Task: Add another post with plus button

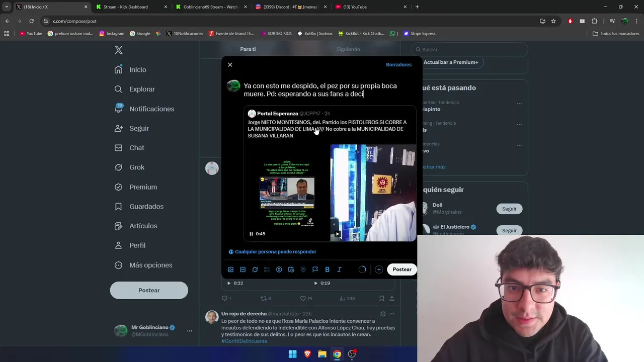Action: pos(379,269)
